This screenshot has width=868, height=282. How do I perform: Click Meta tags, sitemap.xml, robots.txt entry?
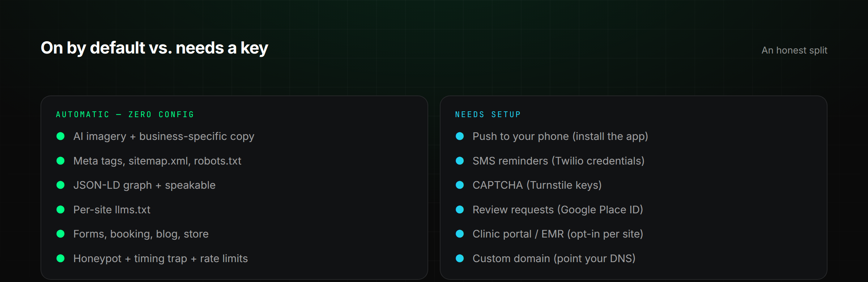(157, 161)
